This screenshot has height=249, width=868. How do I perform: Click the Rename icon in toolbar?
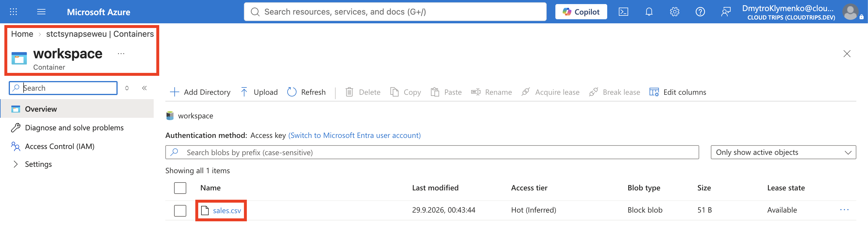(475, 92)
